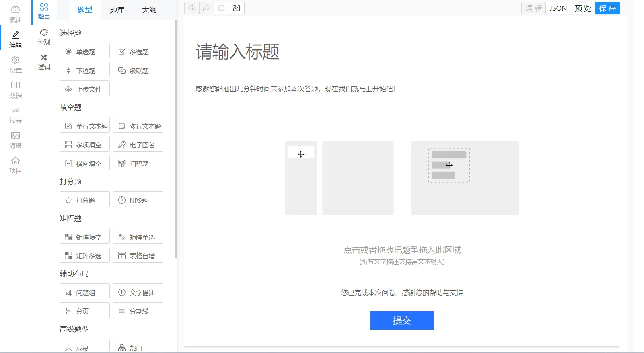Click the redo arrow in the toolbar
This screenshot has width=644, height=353.
tap(207, 8)
